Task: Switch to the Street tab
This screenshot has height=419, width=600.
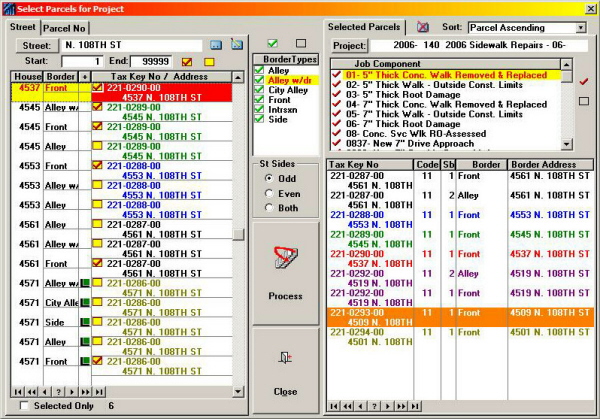Action: coord(23,27)
